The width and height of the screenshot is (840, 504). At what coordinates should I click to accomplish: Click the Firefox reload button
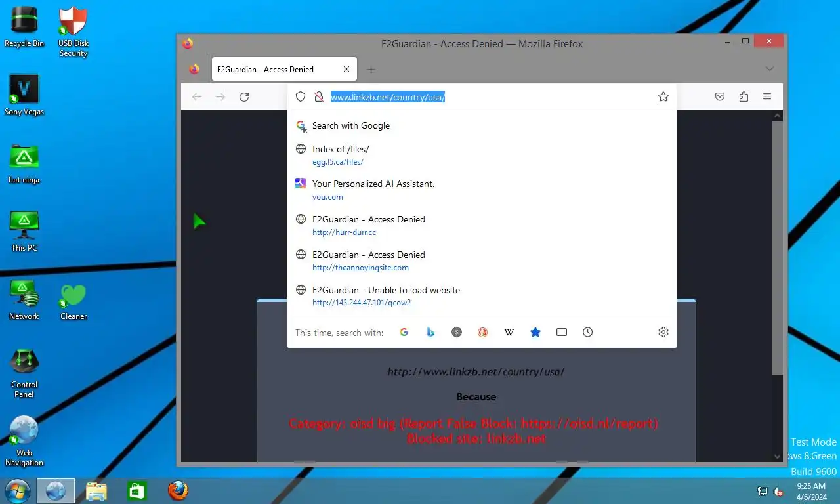click(244, 97)
